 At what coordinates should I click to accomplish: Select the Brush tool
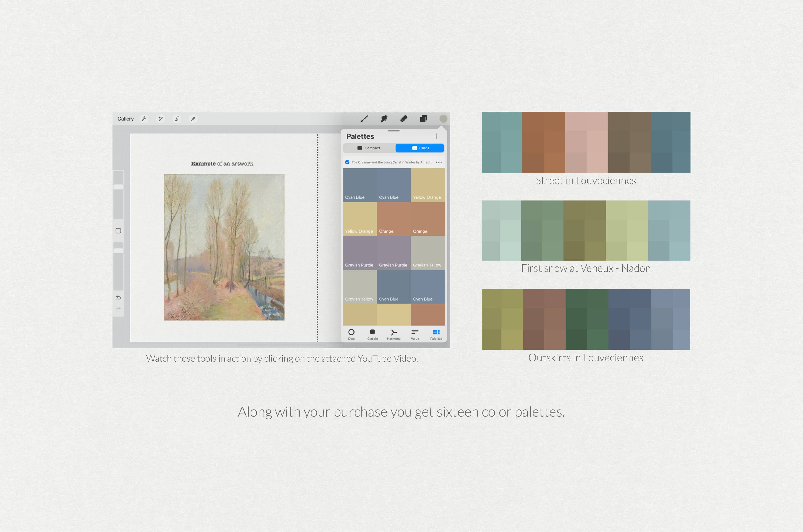click(364, 118)
